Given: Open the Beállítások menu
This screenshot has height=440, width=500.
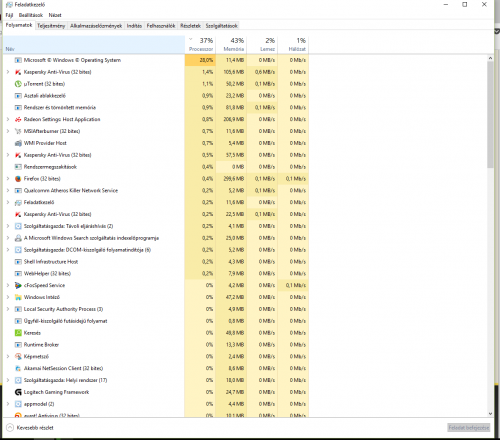Looking at the screenshot, I should point(31,15).
